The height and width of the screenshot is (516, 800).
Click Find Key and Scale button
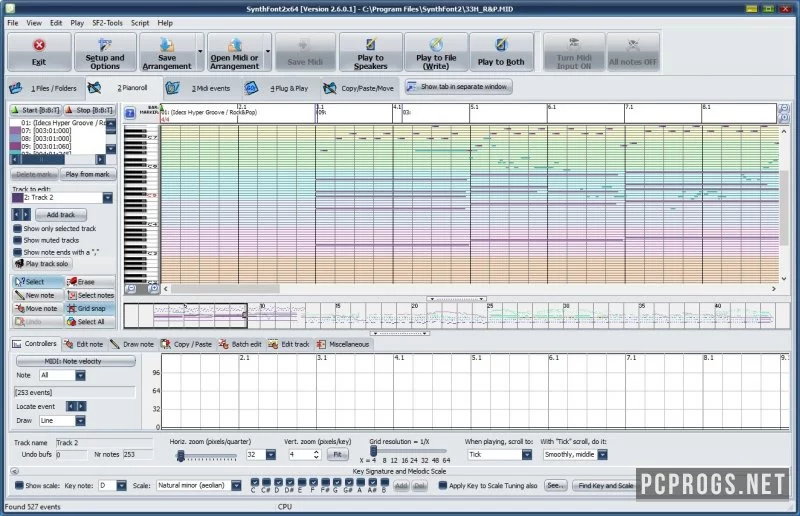[x=605, y=486]
